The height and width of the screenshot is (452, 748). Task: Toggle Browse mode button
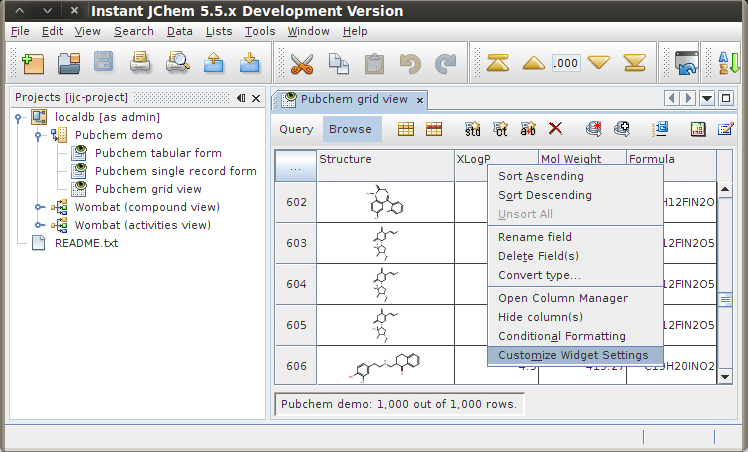[x=350, y=129]
